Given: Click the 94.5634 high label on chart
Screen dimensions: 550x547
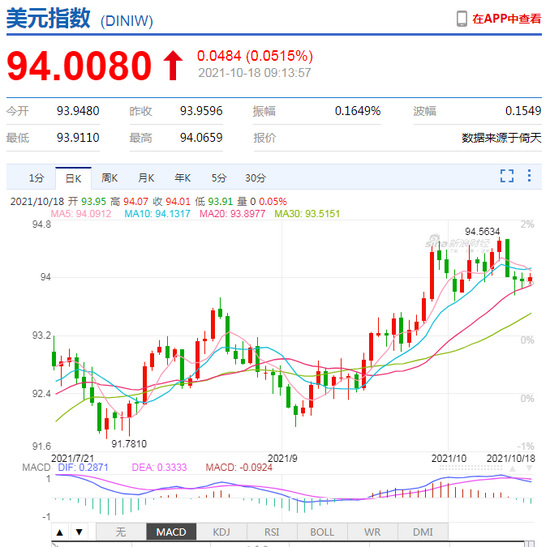Looking at the screenshot, I should tap(482, 232).
